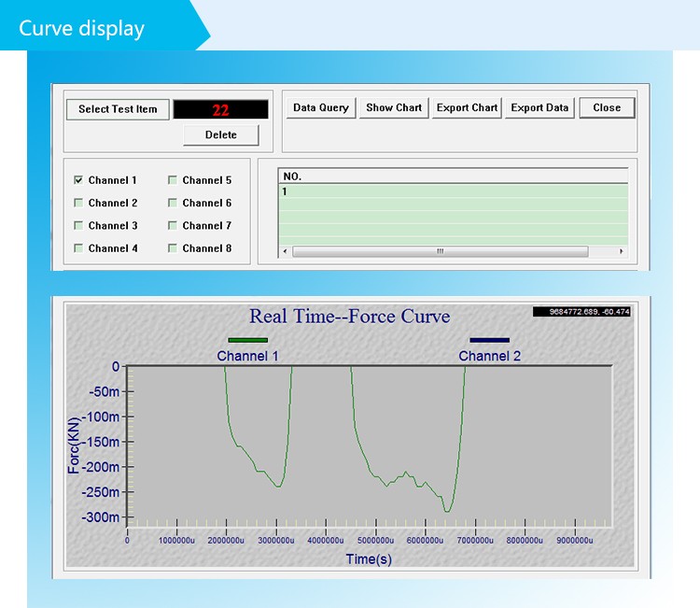Close the curve display panel
The image size is (700, 608).
point(607,107)
